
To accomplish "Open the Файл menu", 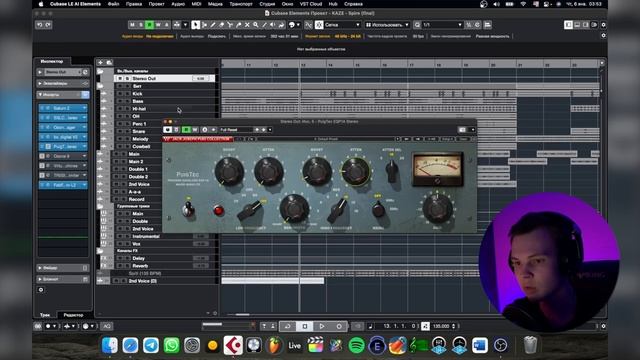I will 113,4.
